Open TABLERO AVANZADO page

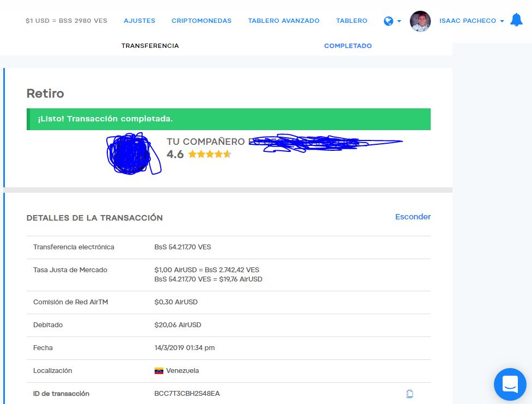284,21
